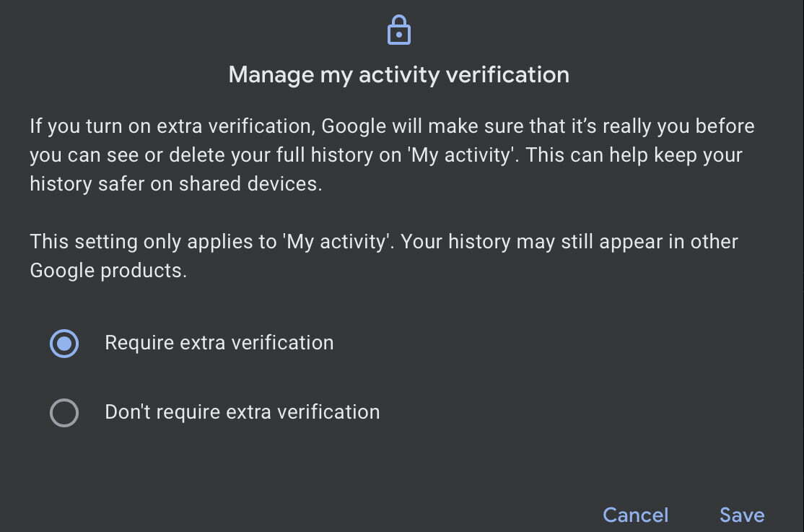This screenshot has height=532, width=804.
Task: Click the label "Don't require extra verification"
Action: click(x=242, y=412)
